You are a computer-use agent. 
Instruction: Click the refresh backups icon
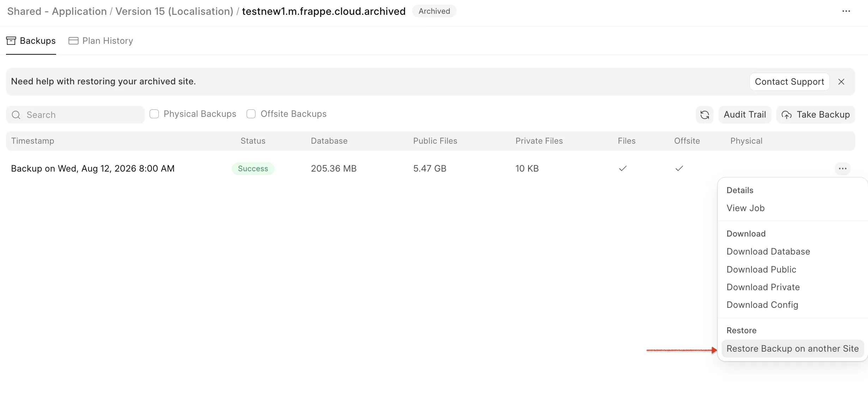(x=704, y=115)
